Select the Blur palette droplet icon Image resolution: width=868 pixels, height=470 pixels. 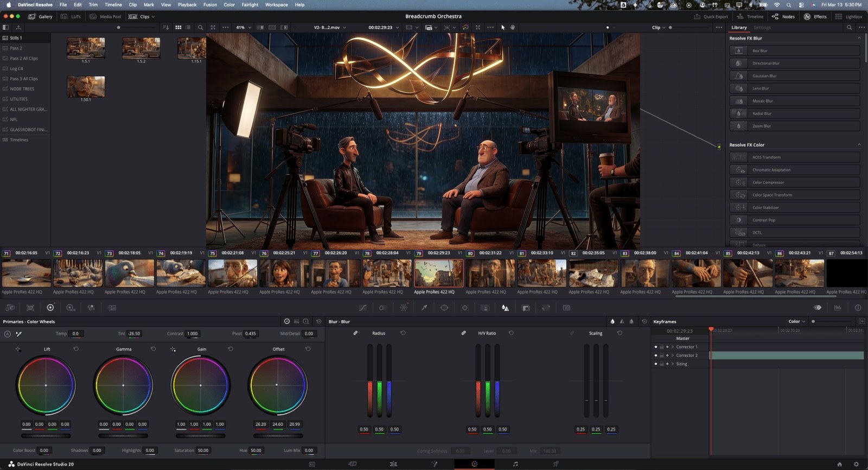(506, 308)
